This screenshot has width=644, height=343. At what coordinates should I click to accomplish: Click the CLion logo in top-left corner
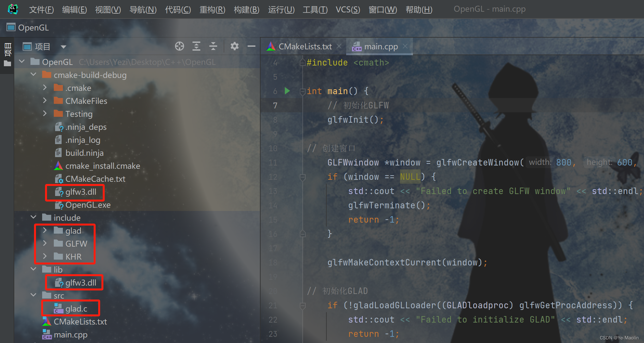[x=13, y=9]
